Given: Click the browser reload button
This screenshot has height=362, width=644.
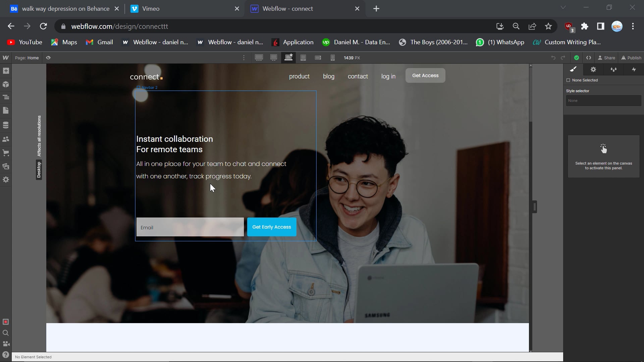Looking at the screenshot, I should [x=43, y=26].
